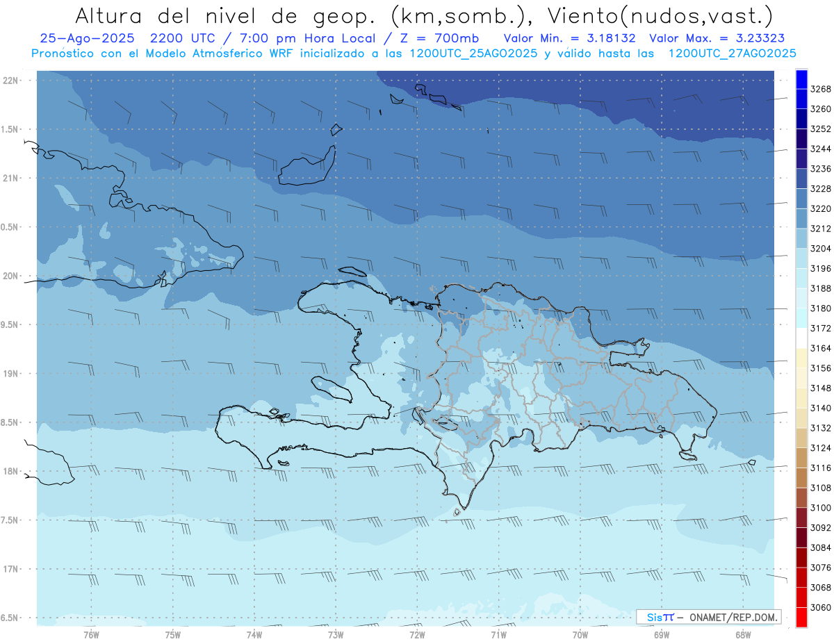Screen dimensions: 834x644
Task: Click the chart title 'Altura del nivel de geop.'
Action: pos(227,15)
